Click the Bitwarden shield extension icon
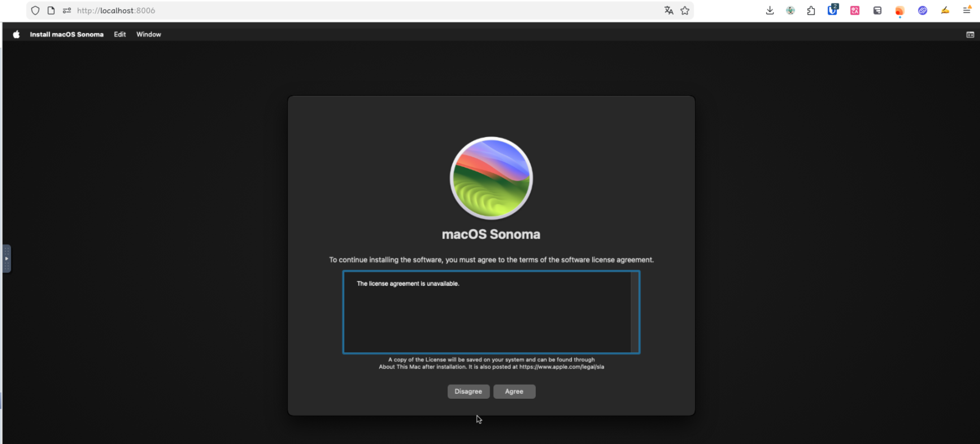Screen dimensions: 980x444 click(832, 11)
